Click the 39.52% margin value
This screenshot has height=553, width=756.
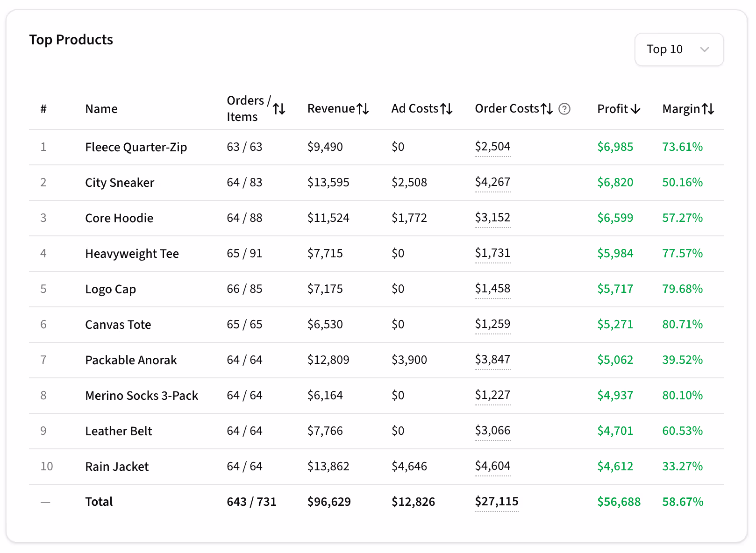pos(683,360)
